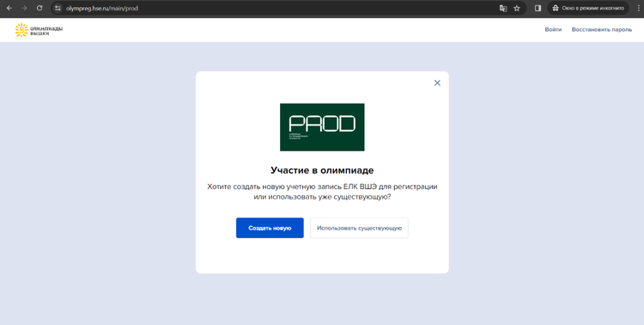Image resolution: width=644 pixels, height=325 pixels.
Task: Open the site information icon beside the URL
Action: click(x=58, y=8)
